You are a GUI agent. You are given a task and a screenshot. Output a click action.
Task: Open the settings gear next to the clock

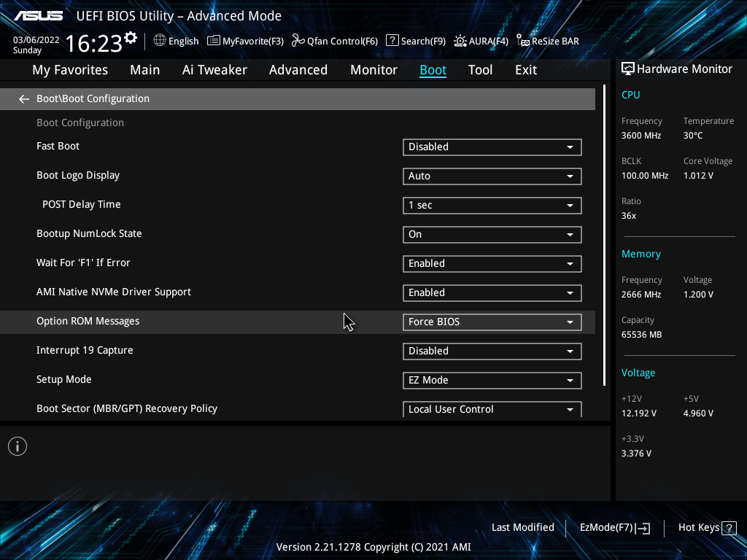click(x=131, y=38)
